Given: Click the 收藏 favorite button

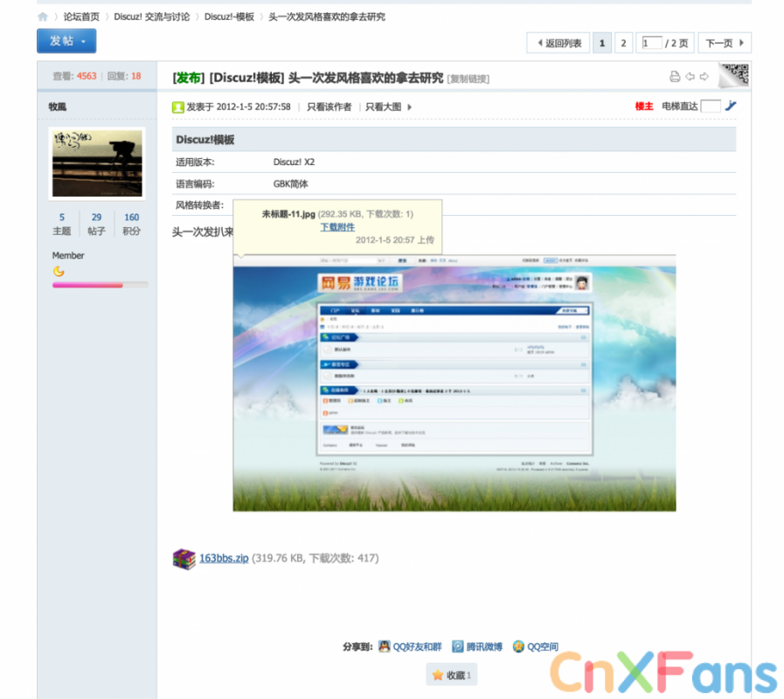Looking at the screenshot, I should click(452, 675).
